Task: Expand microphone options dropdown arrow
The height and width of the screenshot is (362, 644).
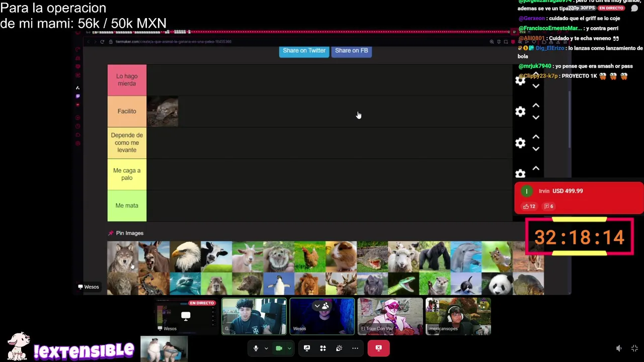Action: click(x=266, y=348)
